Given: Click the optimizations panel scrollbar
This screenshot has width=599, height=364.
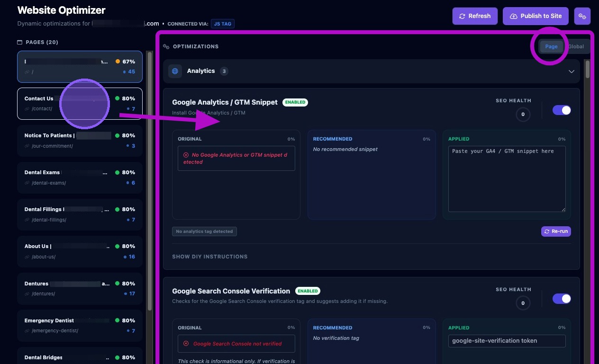Looking at the screenshot, I should coord(588,69).
